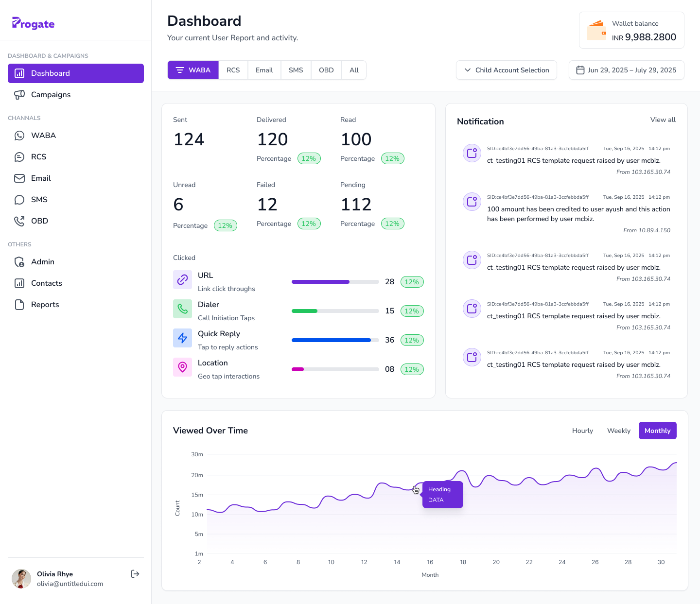Select Hourly chart view

(582, 431)
